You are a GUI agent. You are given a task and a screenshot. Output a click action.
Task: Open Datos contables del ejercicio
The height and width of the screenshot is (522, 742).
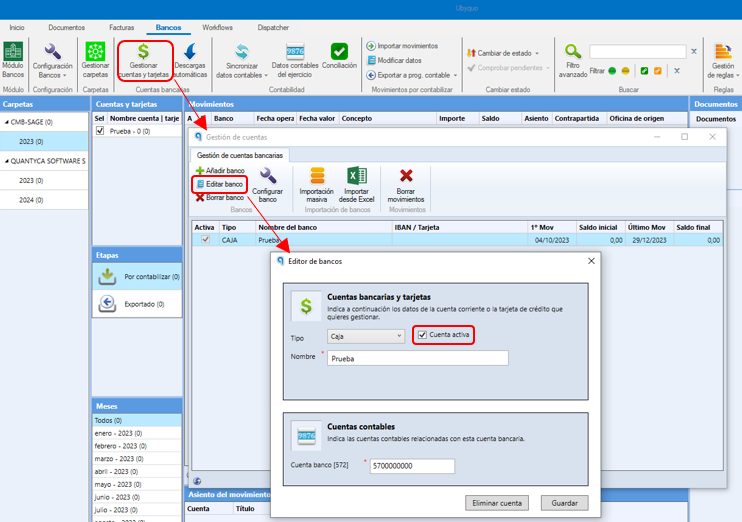pos(295,60)
